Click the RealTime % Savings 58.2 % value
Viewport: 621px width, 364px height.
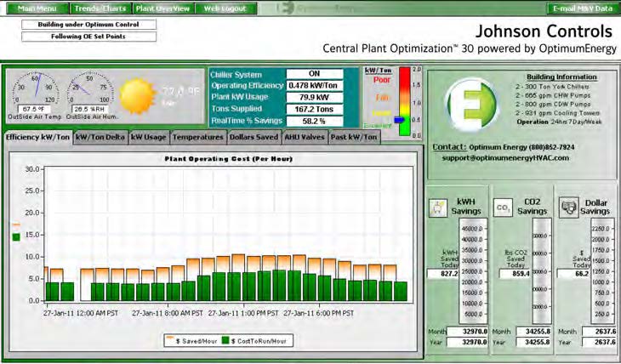tap(315, 122)
